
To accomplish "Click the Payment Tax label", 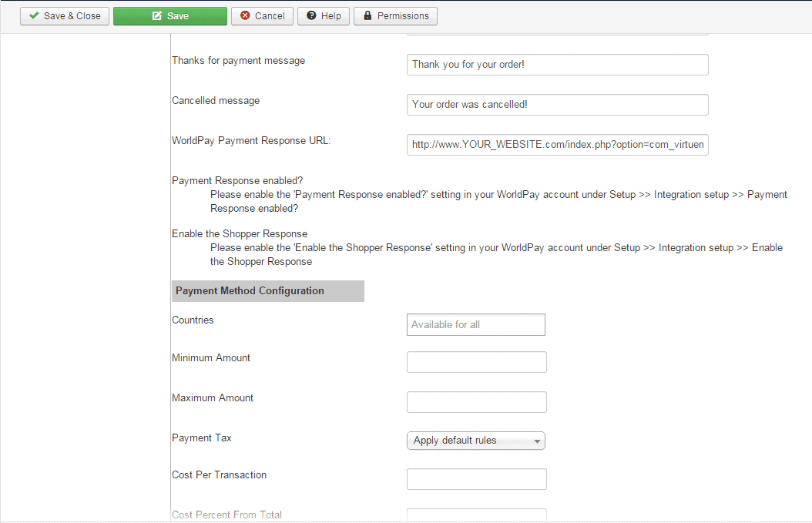I will coord(201,438).
